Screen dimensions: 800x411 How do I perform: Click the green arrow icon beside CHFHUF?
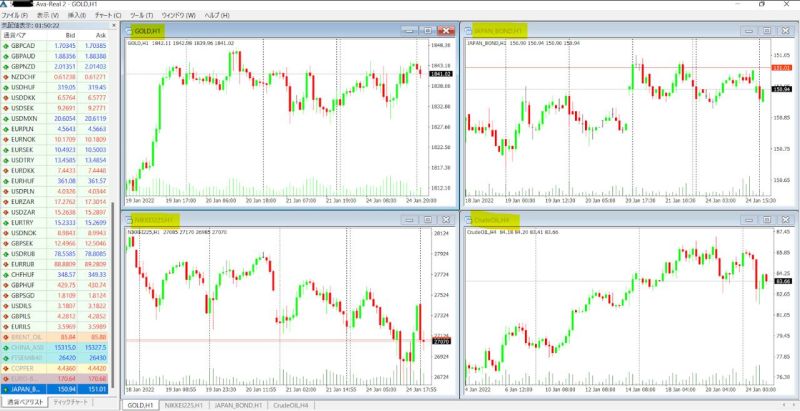click(x=6, y=274)
